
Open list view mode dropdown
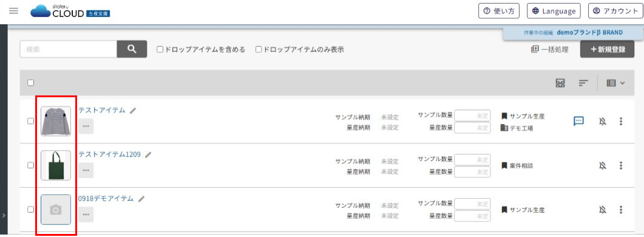615,83
